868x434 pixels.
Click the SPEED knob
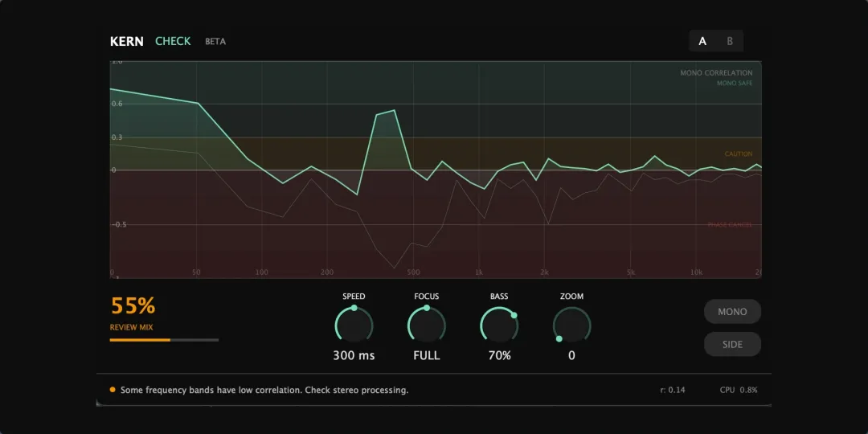[354, 325]
